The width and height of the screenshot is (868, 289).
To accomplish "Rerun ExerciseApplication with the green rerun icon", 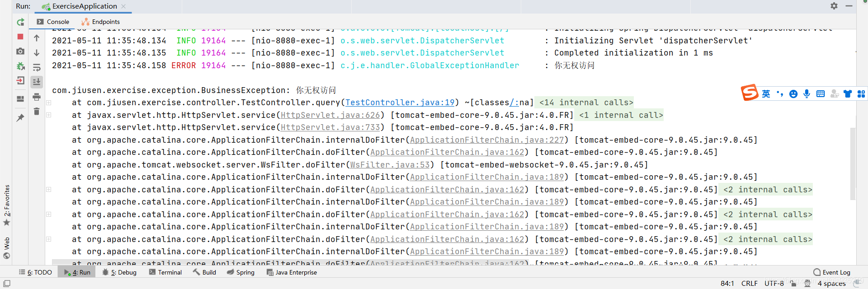I will tap(20, 22).
